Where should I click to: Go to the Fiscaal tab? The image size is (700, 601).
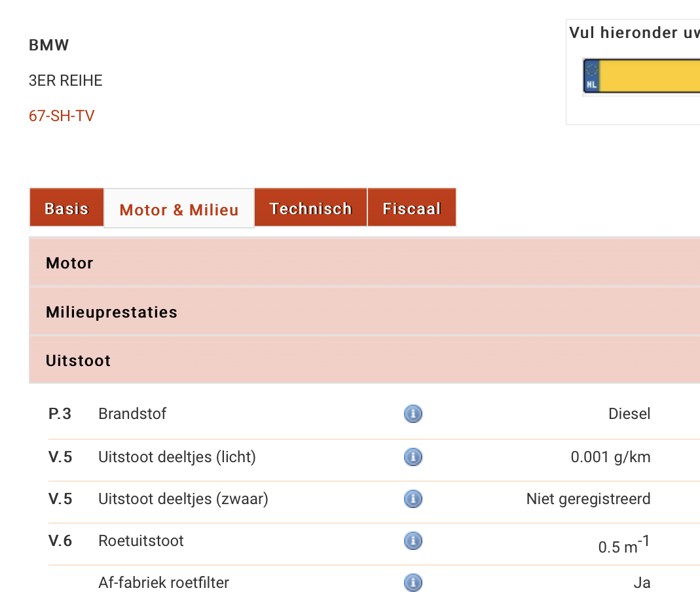point(412,208)
